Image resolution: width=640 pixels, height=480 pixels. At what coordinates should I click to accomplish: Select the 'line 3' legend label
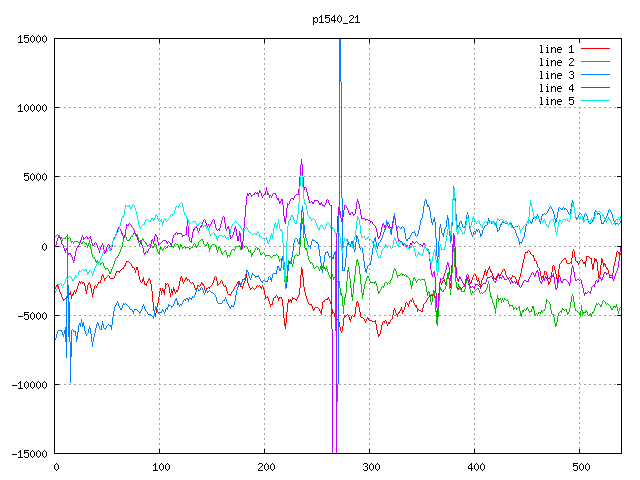[556, 75]
